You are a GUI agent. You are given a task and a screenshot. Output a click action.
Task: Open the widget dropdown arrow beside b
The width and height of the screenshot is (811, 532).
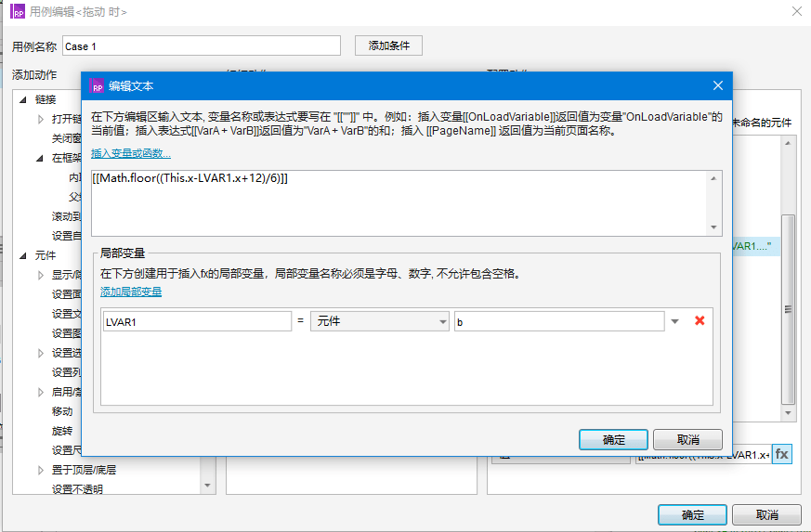(675, 321)
